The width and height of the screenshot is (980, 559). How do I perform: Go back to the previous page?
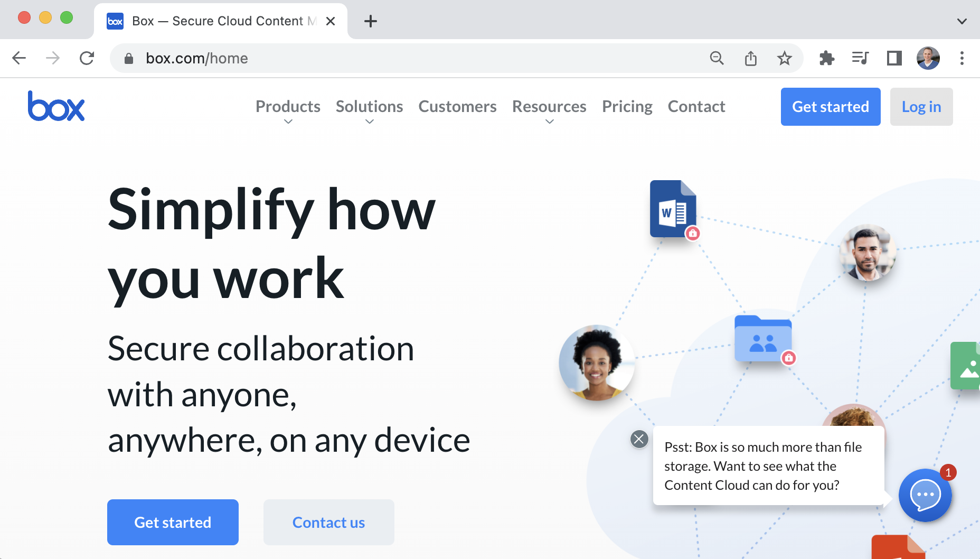[19, 58]
